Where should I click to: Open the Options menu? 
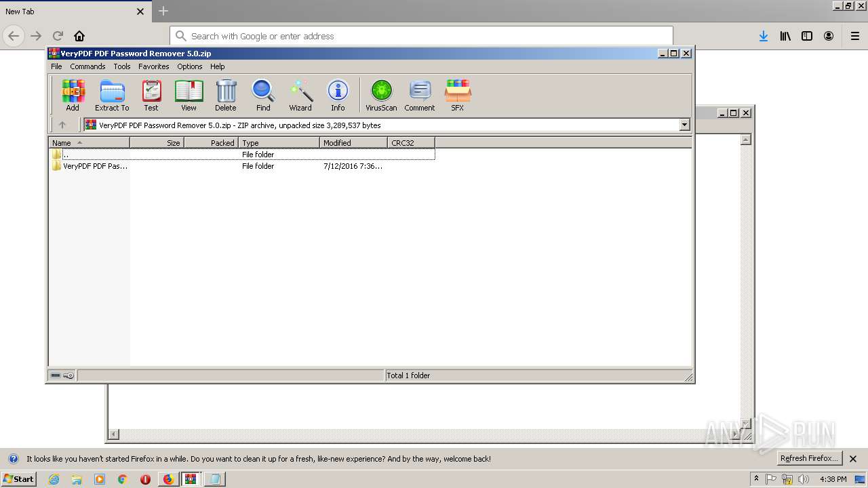tap(190, 66)
